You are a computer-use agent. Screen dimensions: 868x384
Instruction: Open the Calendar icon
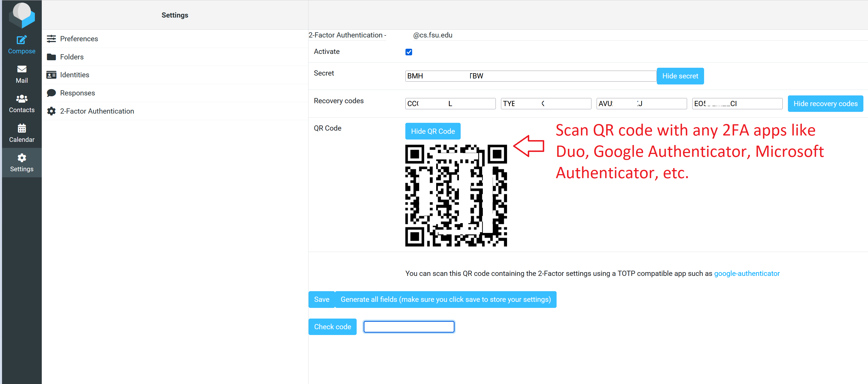point(22,128)
